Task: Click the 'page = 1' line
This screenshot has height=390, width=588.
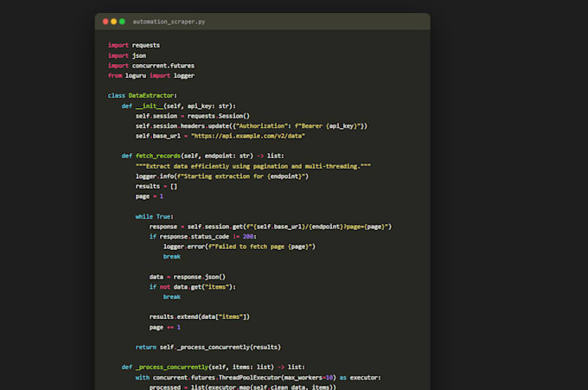Action: tap(150, 196)
